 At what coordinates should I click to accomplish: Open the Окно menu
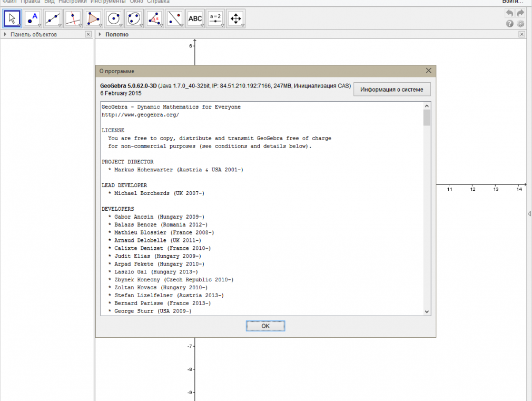point(136,2)
